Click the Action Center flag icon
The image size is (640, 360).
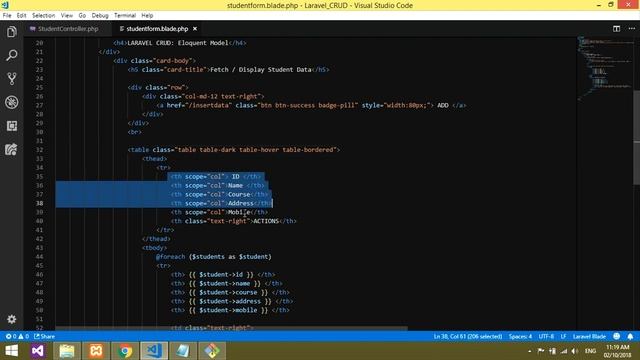pos(541,351)
